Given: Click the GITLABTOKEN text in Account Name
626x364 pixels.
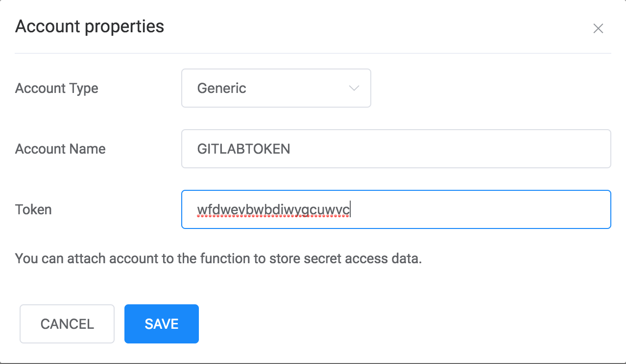Looking at the screenshot, I should tap(243, 149).
